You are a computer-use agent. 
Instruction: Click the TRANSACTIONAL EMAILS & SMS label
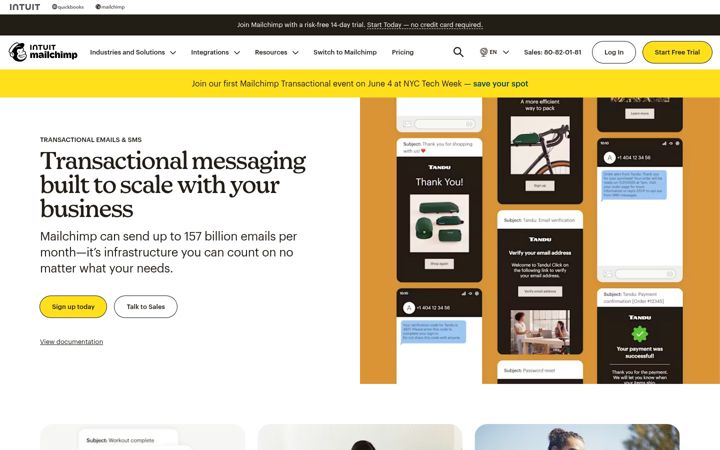pos(91,140)
